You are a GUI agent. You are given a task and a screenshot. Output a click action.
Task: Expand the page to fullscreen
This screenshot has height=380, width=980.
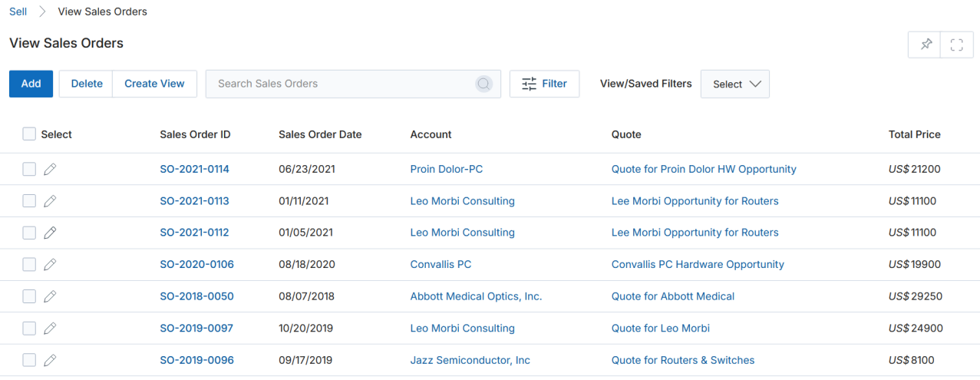[x=956, y=45]
